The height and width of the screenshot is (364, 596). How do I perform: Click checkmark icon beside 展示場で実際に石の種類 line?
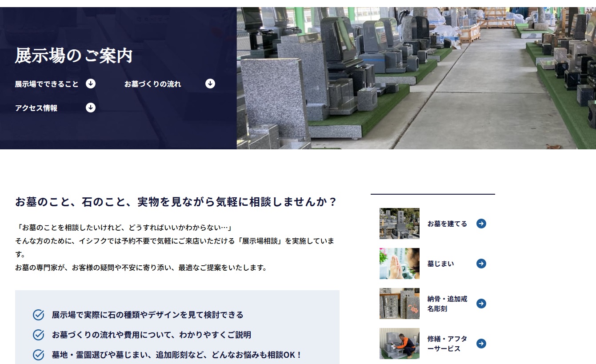coord(39,315)
